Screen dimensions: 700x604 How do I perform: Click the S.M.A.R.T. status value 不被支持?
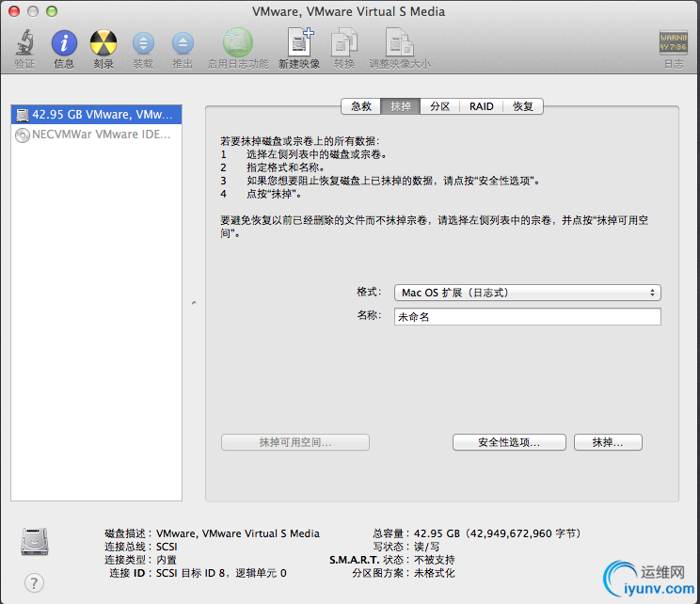(x=435, y=560)
